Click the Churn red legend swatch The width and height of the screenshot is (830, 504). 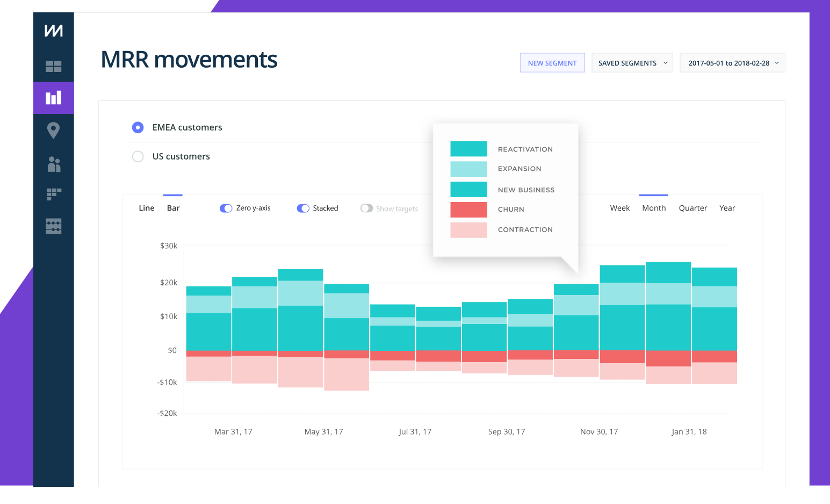pos(468,209)
